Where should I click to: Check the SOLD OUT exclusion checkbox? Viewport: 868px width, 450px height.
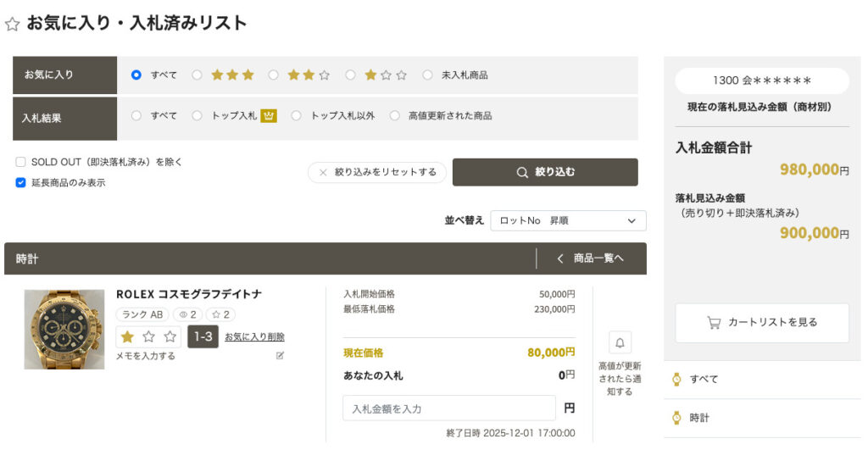pos(20,162)
